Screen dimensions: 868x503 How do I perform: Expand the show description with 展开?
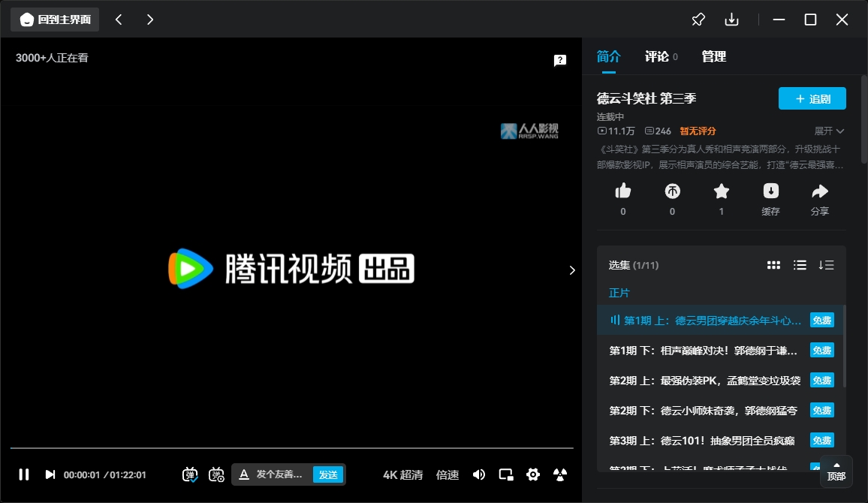coord(829,131)
